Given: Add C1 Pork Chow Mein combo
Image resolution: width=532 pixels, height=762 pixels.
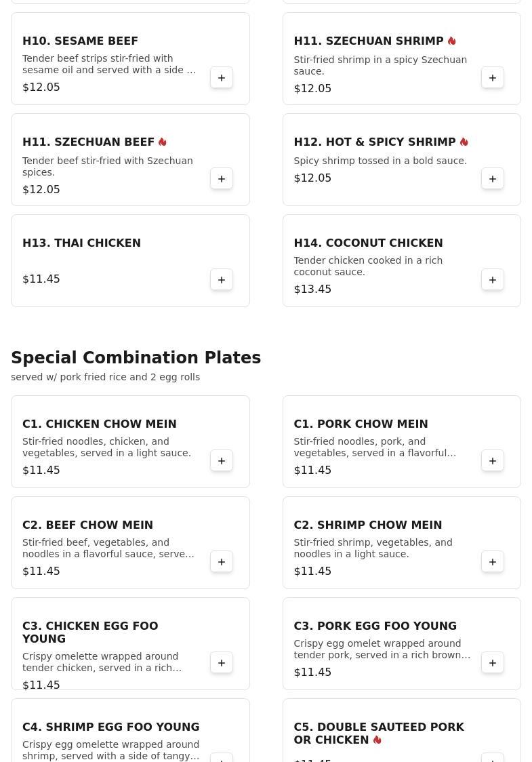Looking at the screenshot, I should (493, 461).
